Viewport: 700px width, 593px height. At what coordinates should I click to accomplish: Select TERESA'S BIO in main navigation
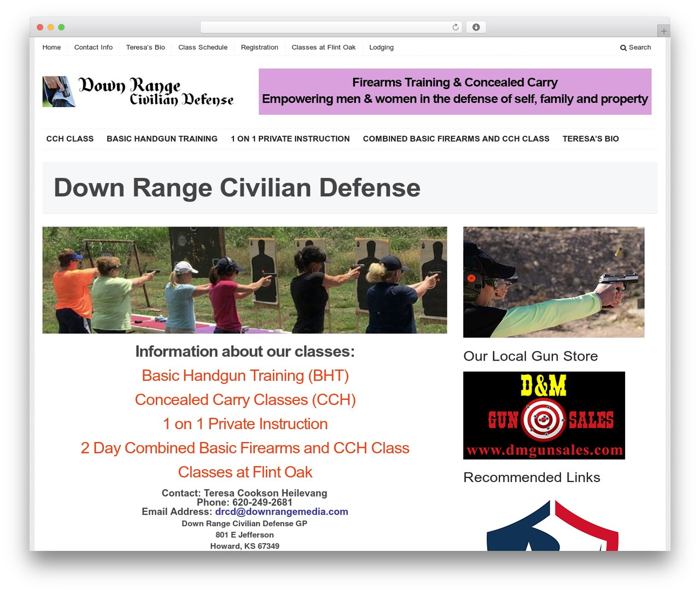pos(591,139)
